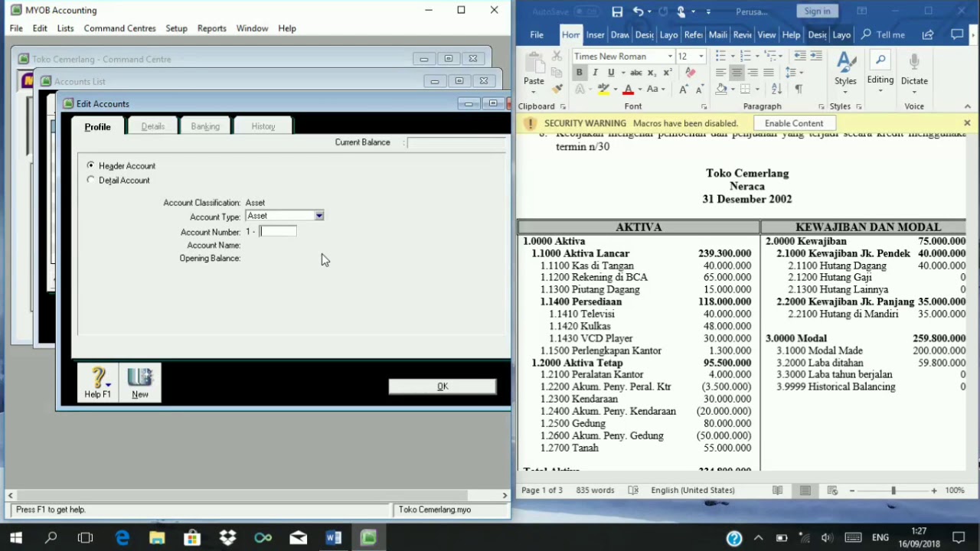
Task: Shrink font size in Word
Action: pyautogui.click(x=701, y=89)
